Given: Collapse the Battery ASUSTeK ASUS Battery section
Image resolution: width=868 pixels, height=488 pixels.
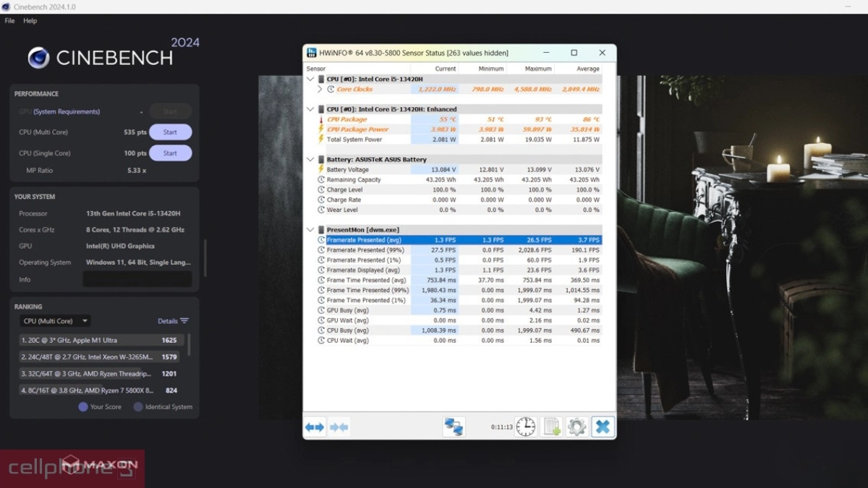Looking at the screenshot, I should click(x=311, y=159).
